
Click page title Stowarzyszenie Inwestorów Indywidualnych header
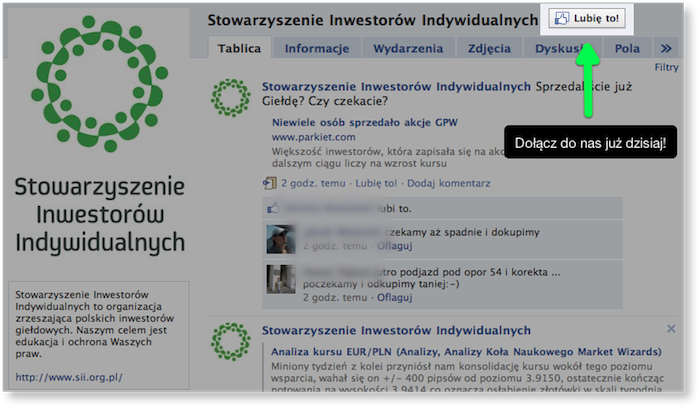click(x=373, y=20)
